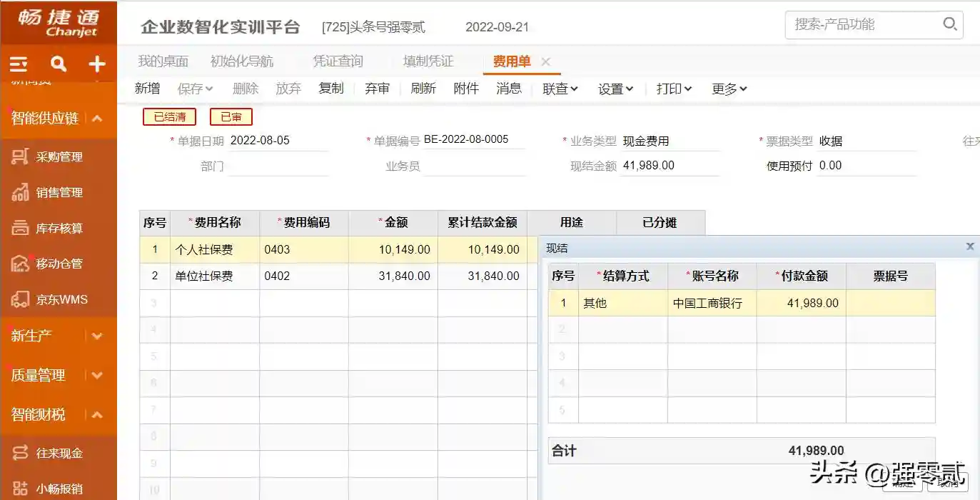The image size is (980, 500).
Task: Click the 搜索-产品功能 search field
Action: [x=864, y=24]
